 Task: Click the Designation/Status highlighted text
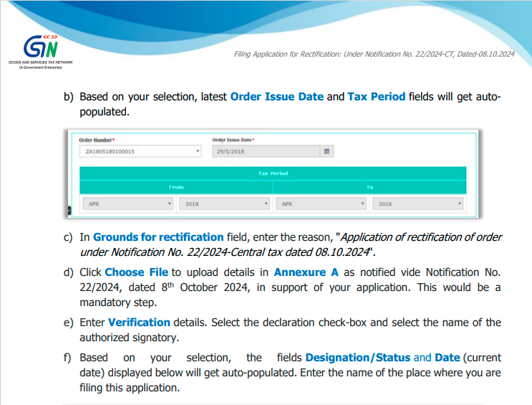click(x=358, y=358)
